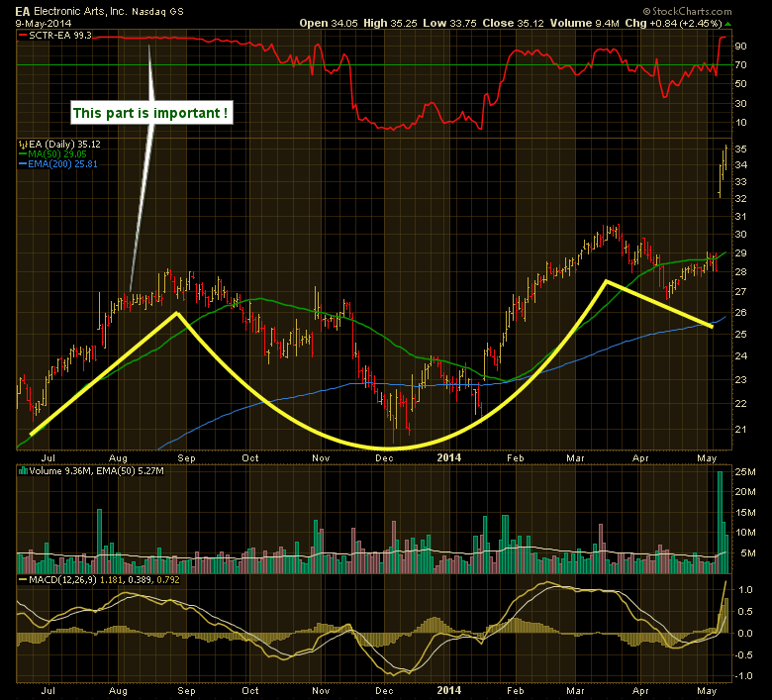
Task: Click the 21 label on the price axis
Action: click(x=741, y=430)
